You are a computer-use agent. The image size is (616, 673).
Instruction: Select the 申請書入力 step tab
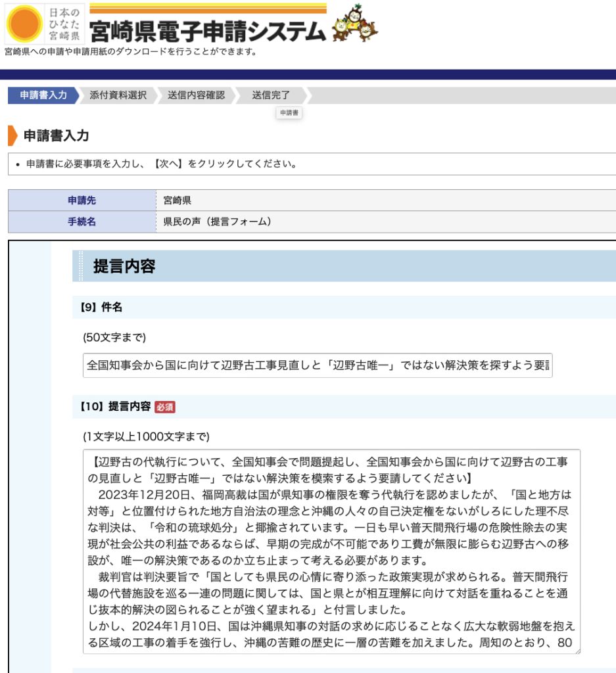(x=43, y=95)
